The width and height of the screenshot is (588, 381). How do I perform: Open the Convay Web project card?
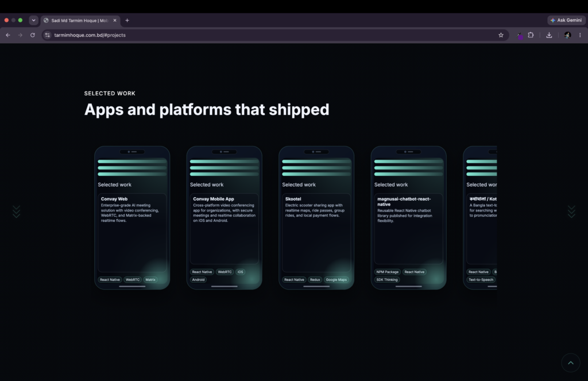click(132, 218)
